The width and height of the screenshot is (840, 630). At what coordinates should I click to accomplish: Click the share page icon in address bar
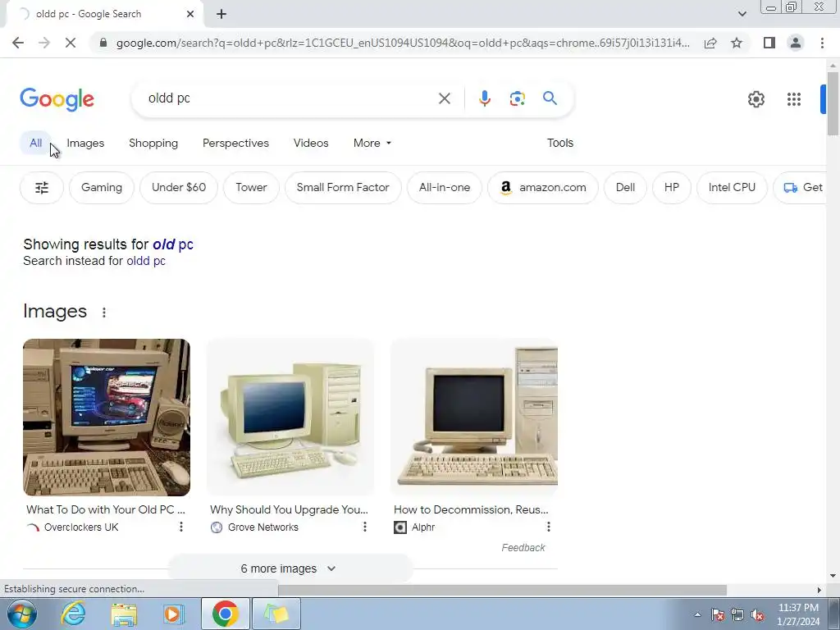tap(710, 43)
